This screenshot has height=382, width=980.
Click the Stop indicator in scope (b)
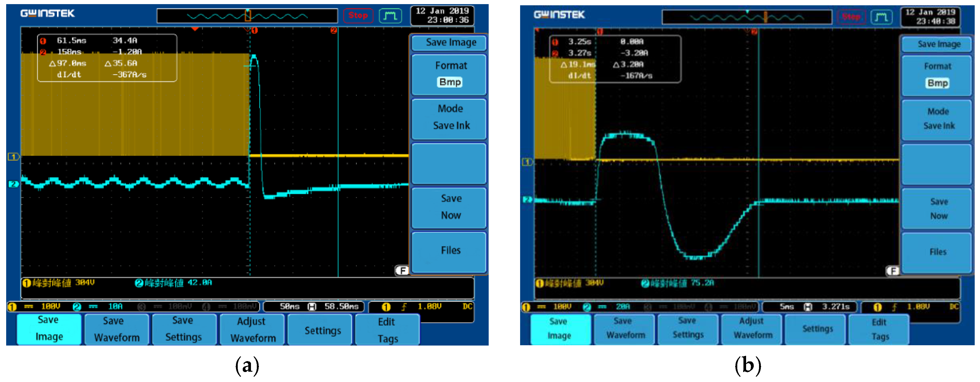click(x=851, y=17)
